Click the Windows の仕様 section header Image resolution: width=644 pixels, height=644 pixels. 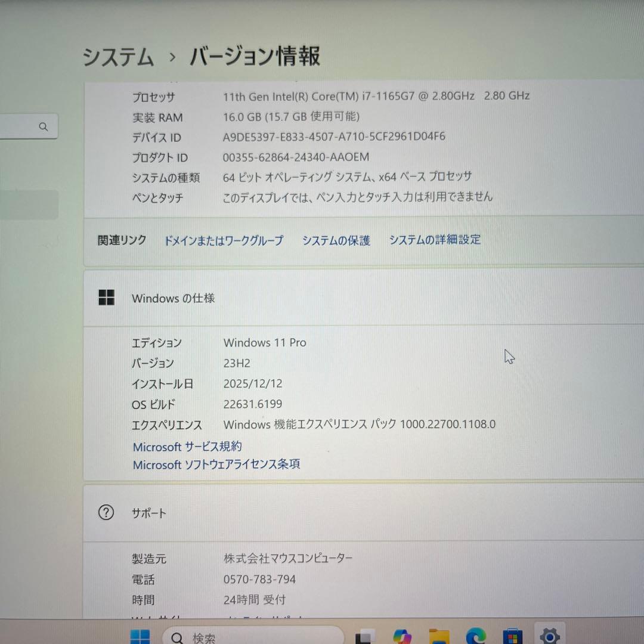point(173,298)
